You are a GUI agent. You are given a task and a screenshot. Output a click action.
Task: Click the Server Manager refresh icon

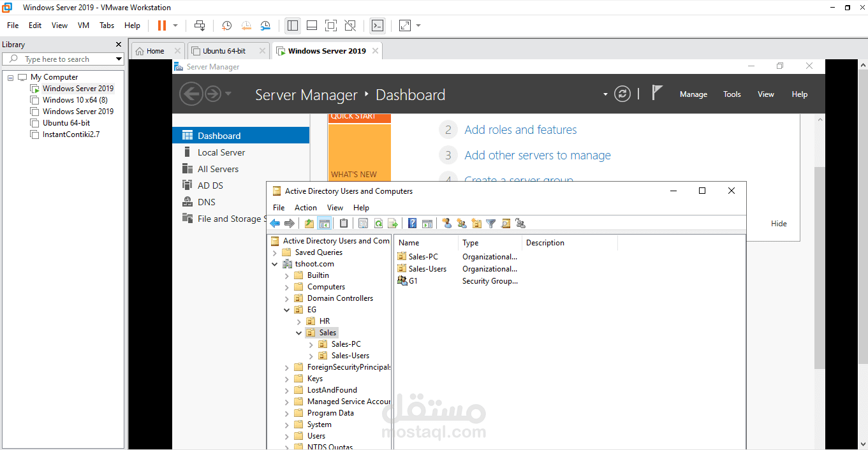[622, 94]
